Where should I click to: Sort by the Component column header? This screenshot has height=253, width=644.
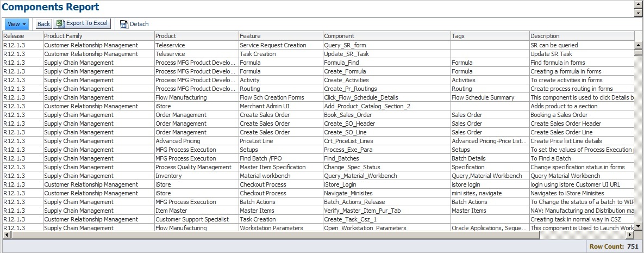pyautogui.click(x=387, y=36)
